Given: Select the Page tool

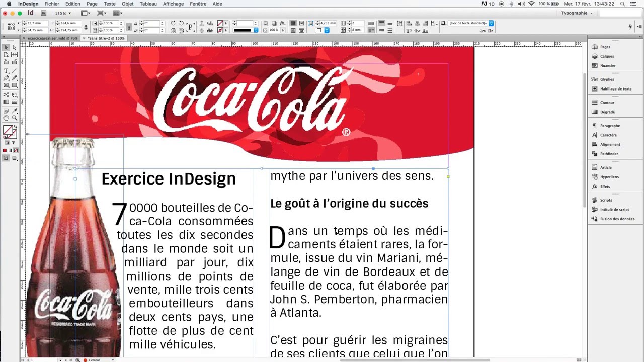Looking at the screenshot, I should tap(6, 54).
